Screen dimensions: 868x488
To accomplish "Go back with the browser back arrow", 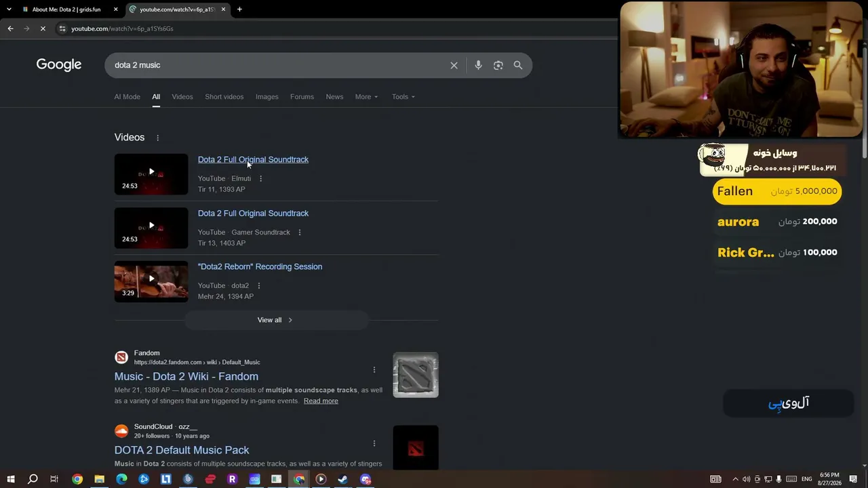I will [x=10, y=28].
